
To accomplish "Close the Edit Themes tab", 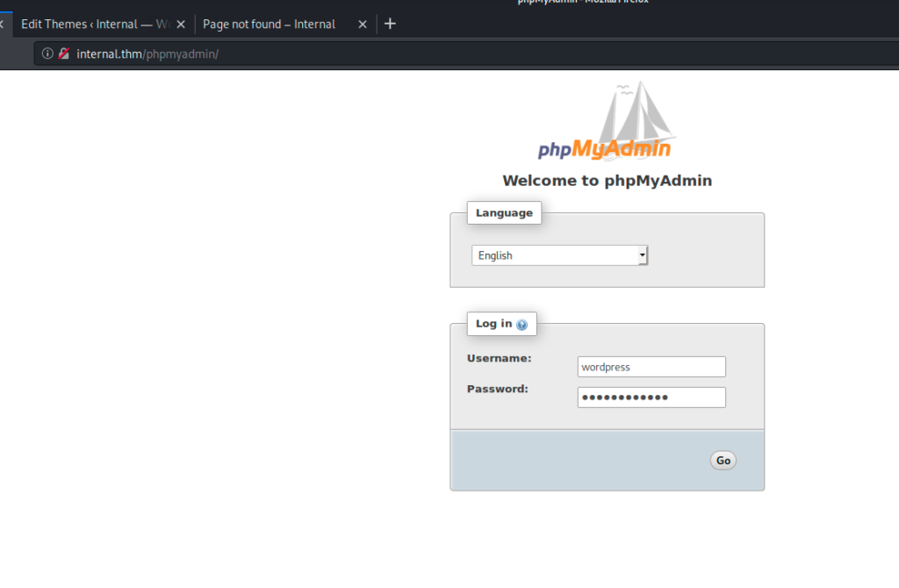I will [181, 24].
